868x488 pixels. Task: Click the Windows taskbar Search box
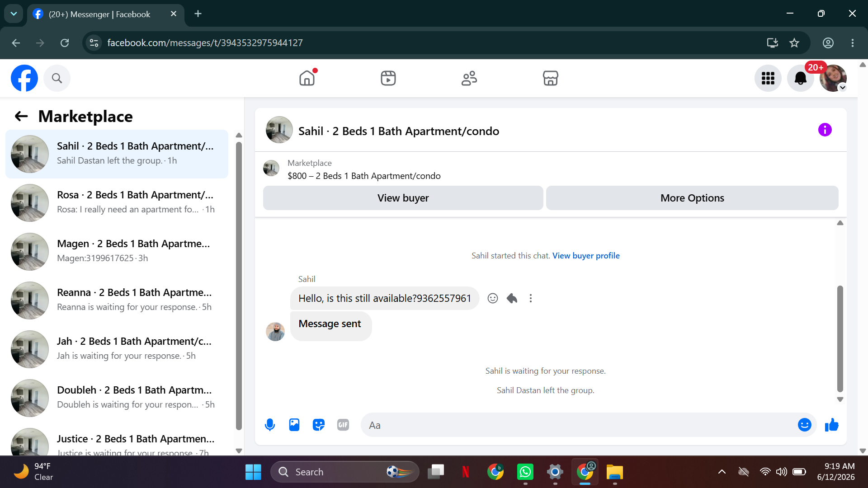coord(345,472)
